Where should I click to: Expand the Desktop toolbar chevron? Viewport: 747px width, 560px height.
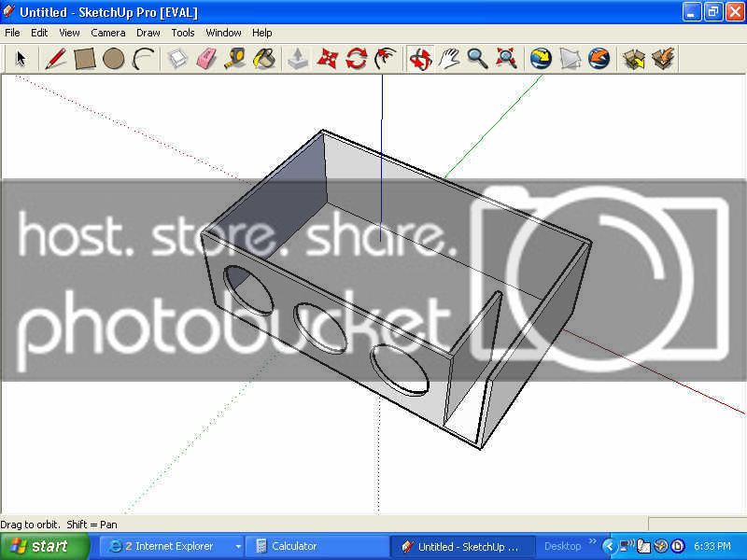click(592, 541)
